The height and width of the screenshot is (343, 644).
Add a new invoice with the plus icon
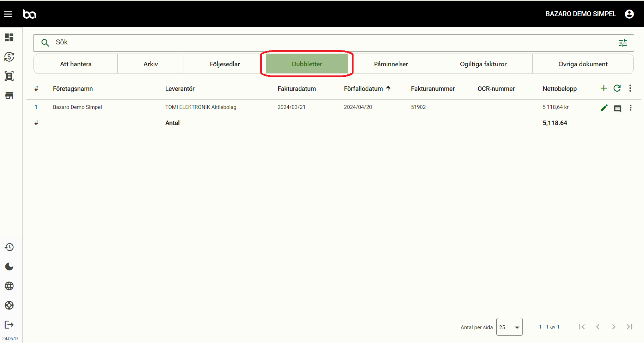[x=604, y=88]
